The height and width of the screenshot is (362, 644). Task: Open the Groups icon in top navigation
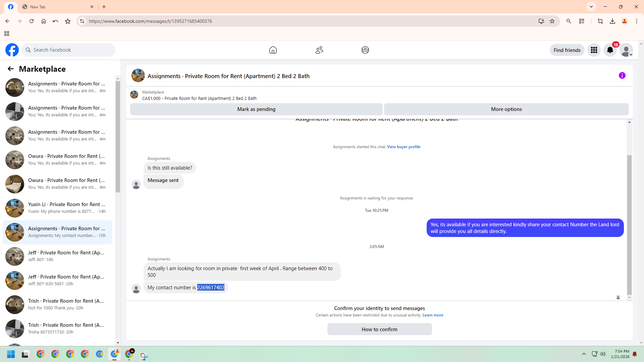click(365, 50)
